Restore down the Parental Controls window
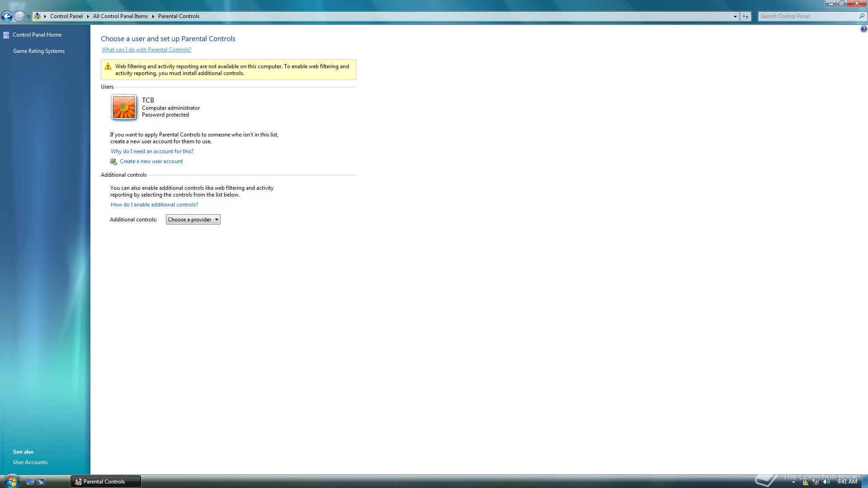 click(x=842, y=3)
